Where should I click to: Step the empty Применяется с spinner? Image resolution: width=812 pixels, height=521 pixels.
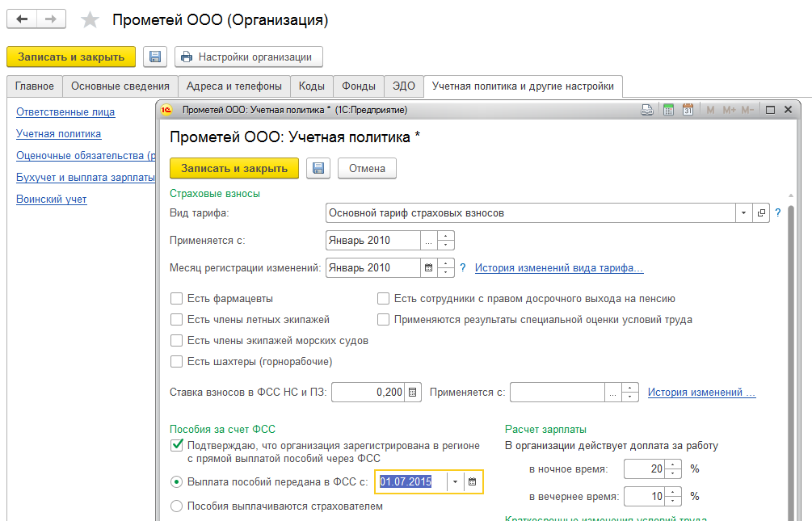629,392
